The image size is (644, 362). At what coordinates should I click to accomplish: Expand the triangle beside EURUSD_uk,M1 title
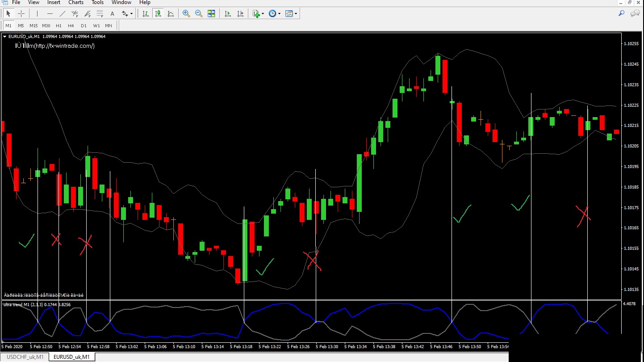(x=4, y=37)
